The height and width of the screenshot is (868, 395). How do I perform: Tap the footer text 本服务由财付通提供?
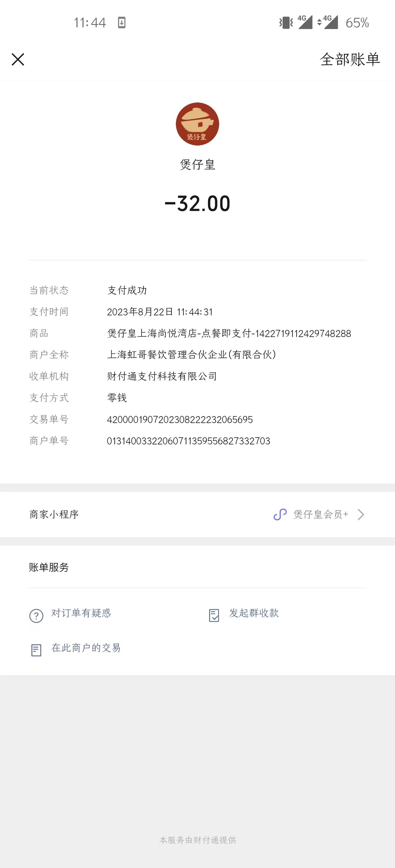[x=198, y=840]
